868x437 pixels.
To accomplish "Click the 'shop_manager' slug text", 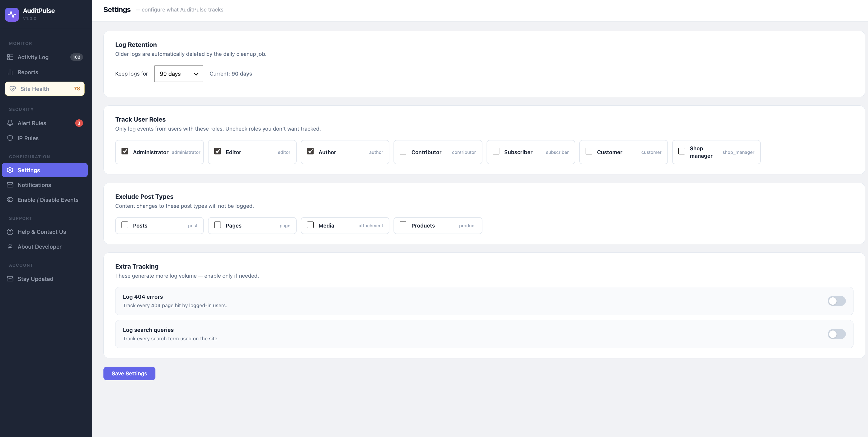I will coord(738,152).
